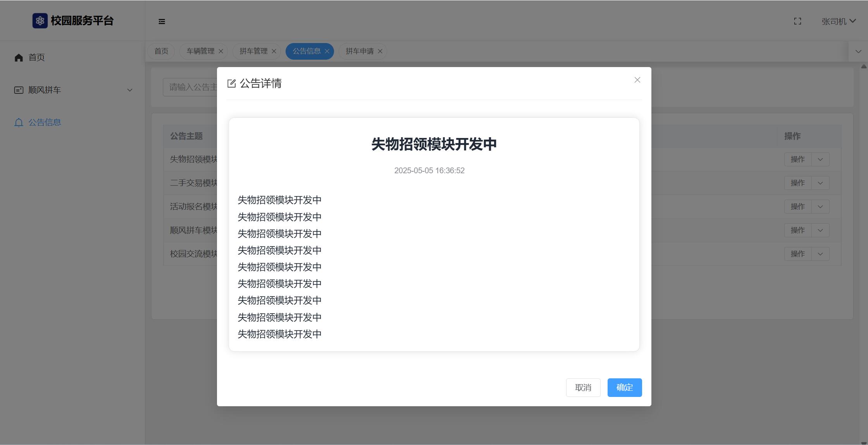The width and height of the screenshot is (868, 445).
Task: Close the 车辆管理 tab
Action: (x=221, y=51)
